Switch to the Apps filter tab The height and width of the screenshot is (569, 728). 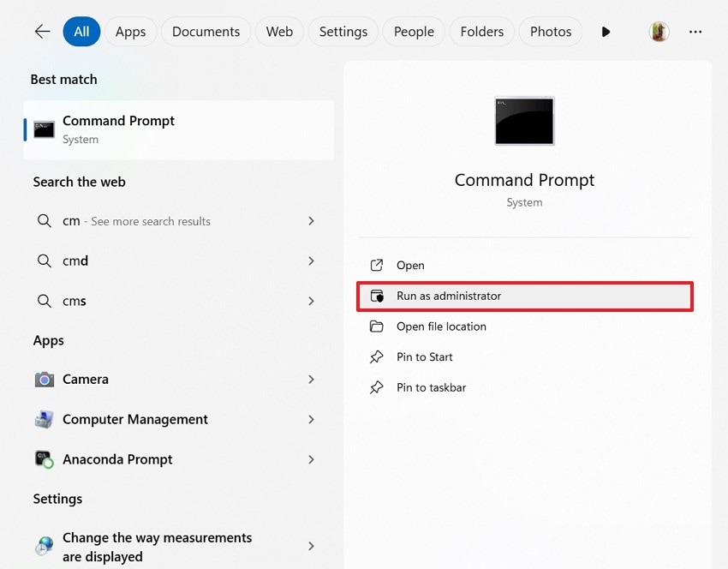click(130, 32)
